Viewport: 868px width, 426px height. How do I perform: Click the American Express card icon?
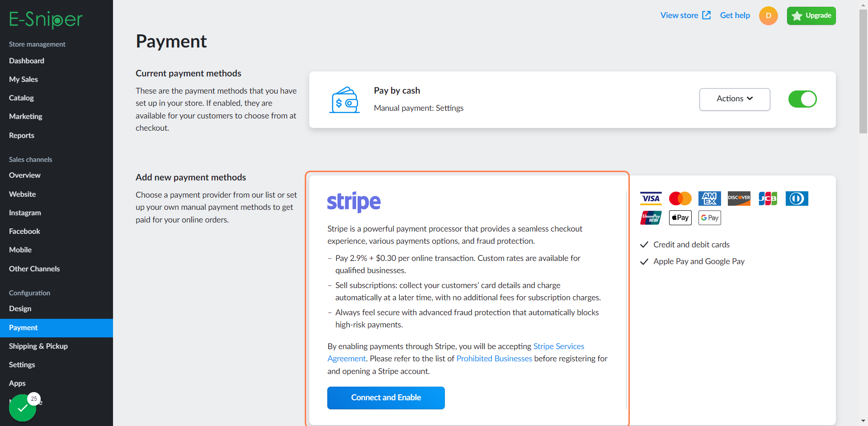(x=710, y=199)
